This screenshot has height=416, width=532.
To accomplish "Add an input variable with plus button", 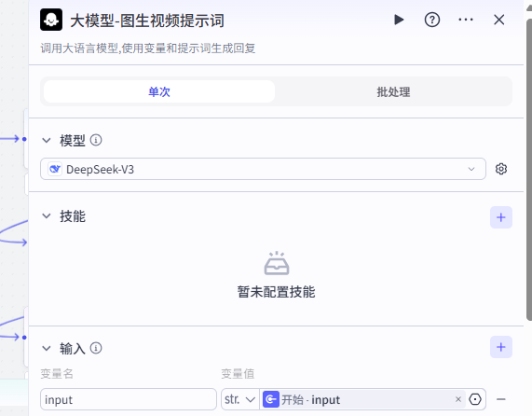I will (x=500, y=347).
